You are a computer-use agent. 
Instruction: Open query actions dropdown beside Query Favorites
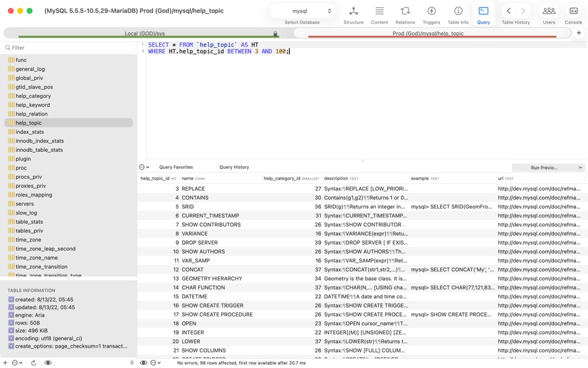[144, 167]
